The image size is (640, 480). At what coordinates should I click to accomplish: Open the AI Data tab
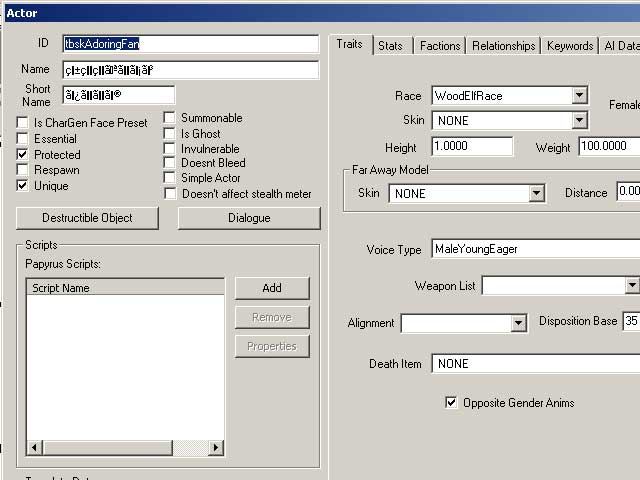point(621,46)
